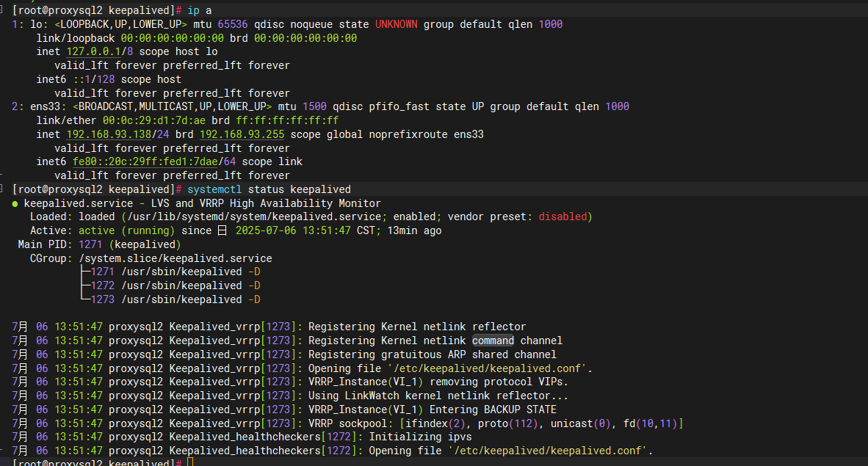Click the keepalived.conf path in Keepalived_healthcheckers log line
This screenshot has height=466, width=868.
click(548, 451)
